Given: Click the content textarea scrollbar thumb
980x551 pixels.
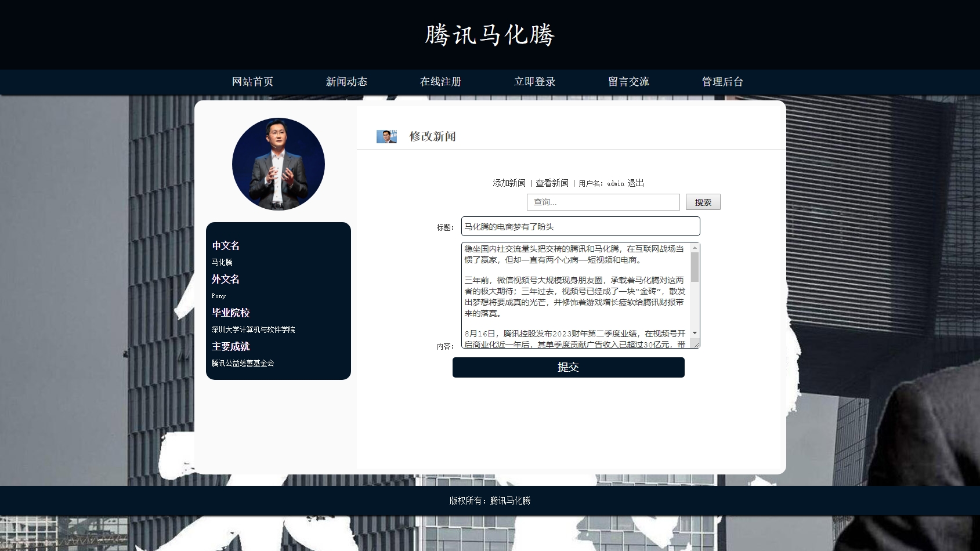Looking at the screenshot, I should click(695, 267).
